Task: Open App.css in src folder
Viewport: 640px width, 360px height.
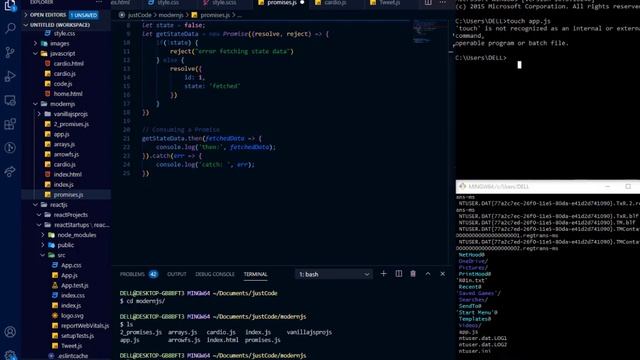Action: pos(71,265)
